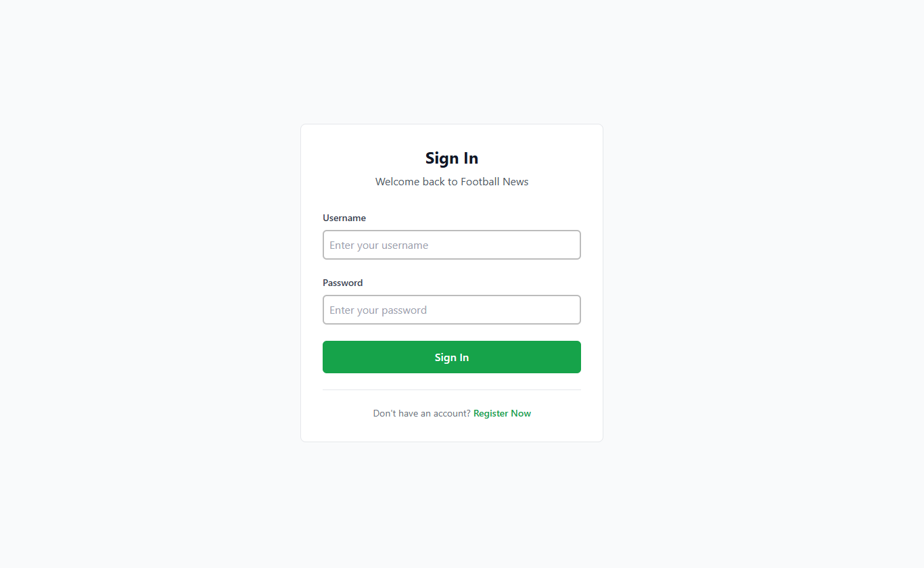
Task: Click the Username field label
Action: [344, 218]
